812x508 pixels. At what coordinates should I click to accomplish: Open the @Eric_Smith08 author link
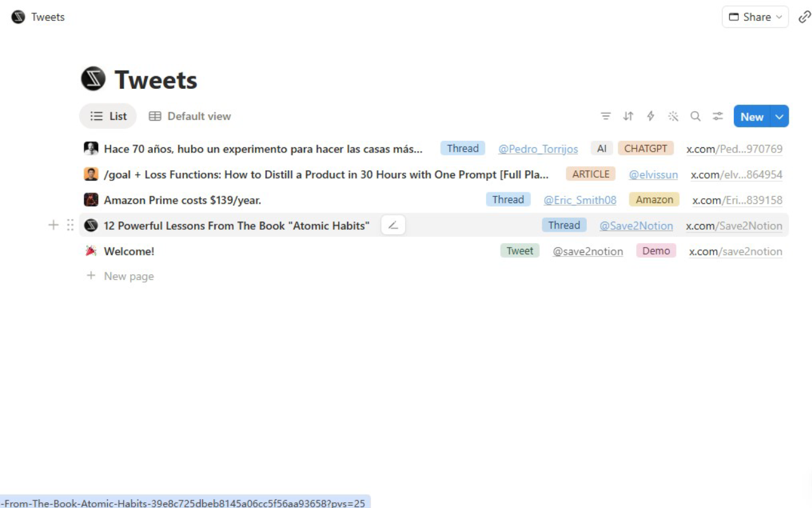(x=580, y=200)
